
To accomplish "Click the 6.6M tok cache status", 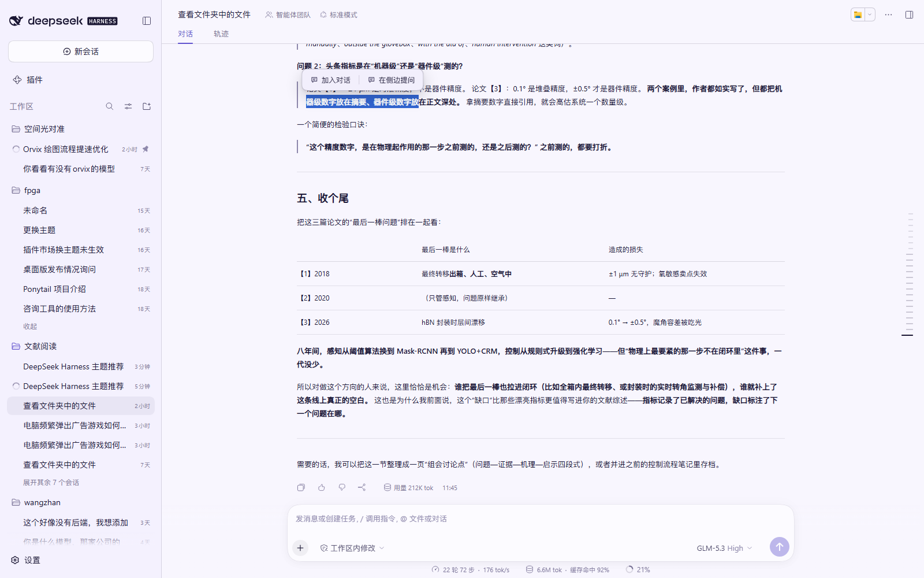I will [567, 570].
